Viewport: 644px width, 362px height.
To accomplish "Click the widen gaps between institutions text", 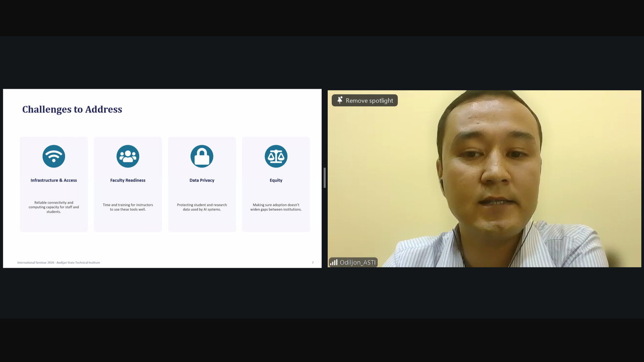I will click(x=276, y=210).
